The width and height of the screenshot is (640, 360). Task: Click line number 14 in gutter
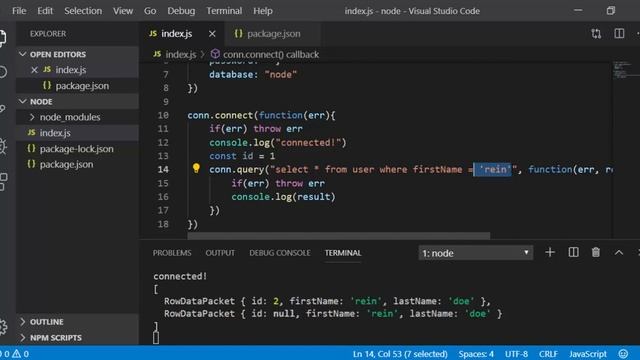[x=163, y=169]
